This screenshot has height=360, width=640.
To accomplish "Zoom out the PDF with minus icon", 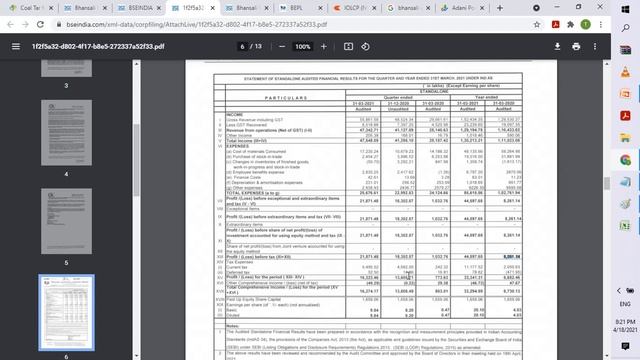I will 282,47.
